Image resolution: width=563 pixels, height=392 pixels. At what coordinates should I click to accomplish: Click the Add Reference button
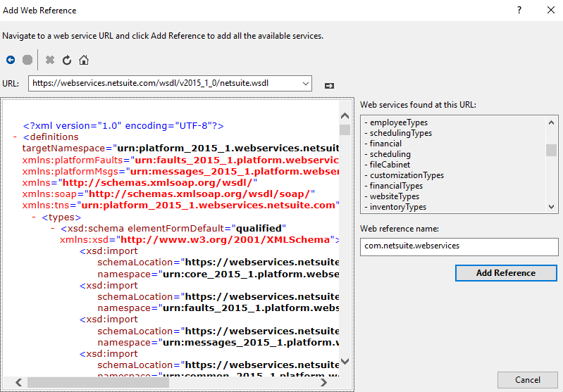pos(506,273)
